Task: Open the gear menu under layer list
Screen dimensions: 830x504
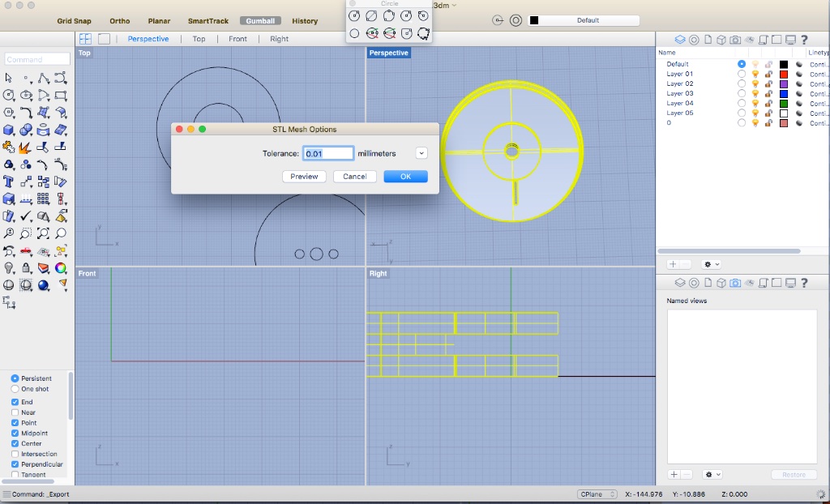Action: 711,264
